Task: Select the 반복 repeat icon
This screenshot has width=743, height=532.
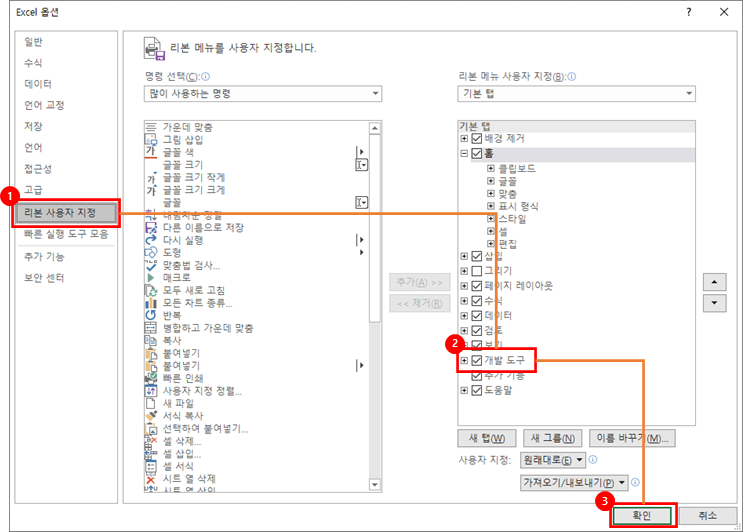Action: pyautogui.click(x=151, y=315)
